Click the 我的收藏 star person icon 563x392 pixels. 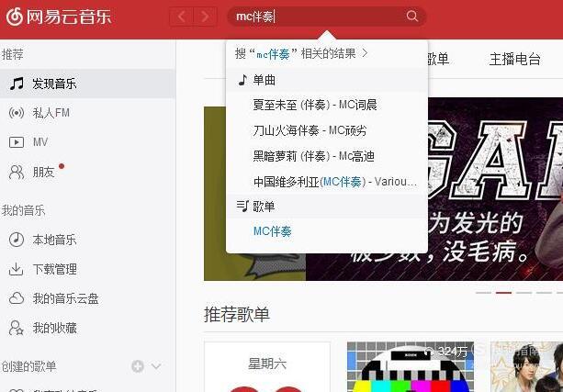[x=17, y=328]
